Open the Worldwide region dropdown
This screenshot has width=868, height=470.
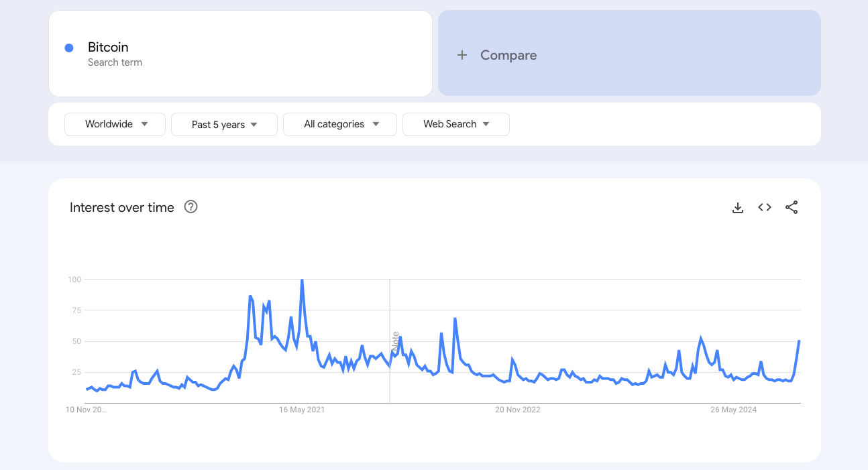[115, 124]
